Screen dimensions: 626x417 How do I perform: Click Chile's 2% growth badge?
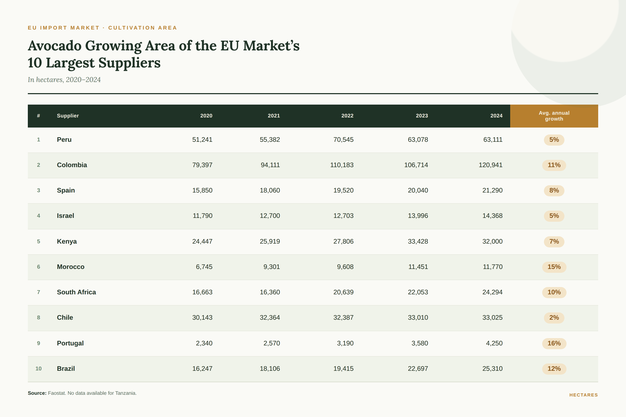click(x=554, y=318)
